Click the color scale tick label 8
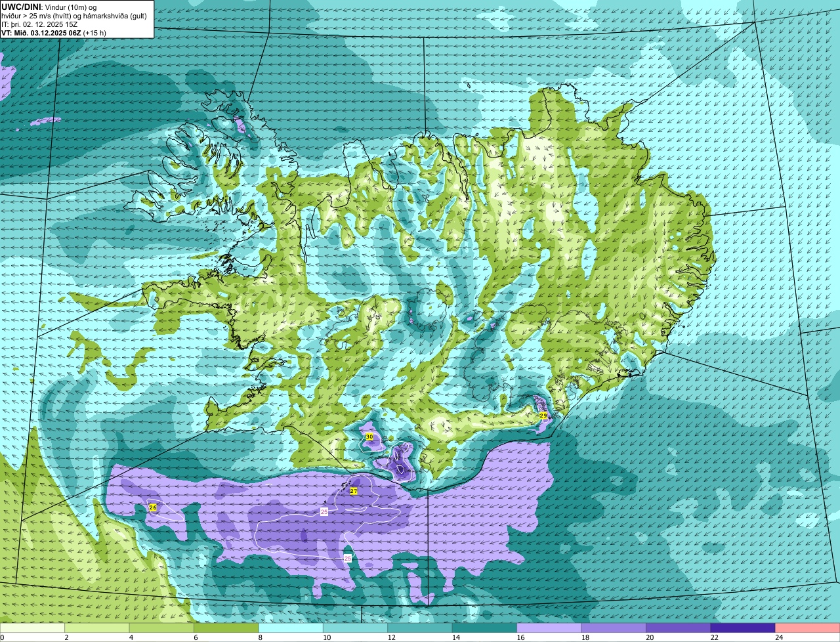 pos(260,637)
